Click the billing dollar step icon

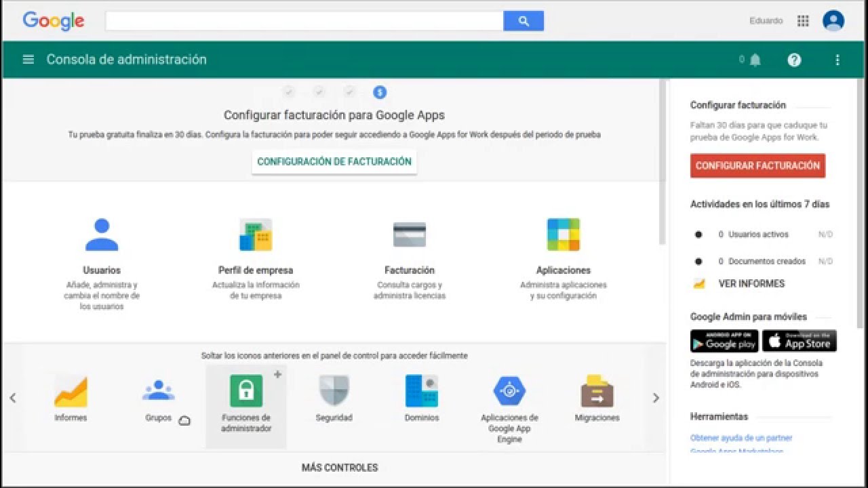click(380, 92)
